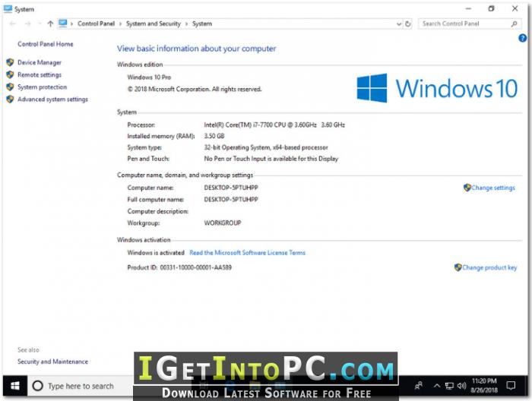Screen dimensions: 532x401
Task: Click the shield icon beside Change product key
Action: tap(458, 267)
